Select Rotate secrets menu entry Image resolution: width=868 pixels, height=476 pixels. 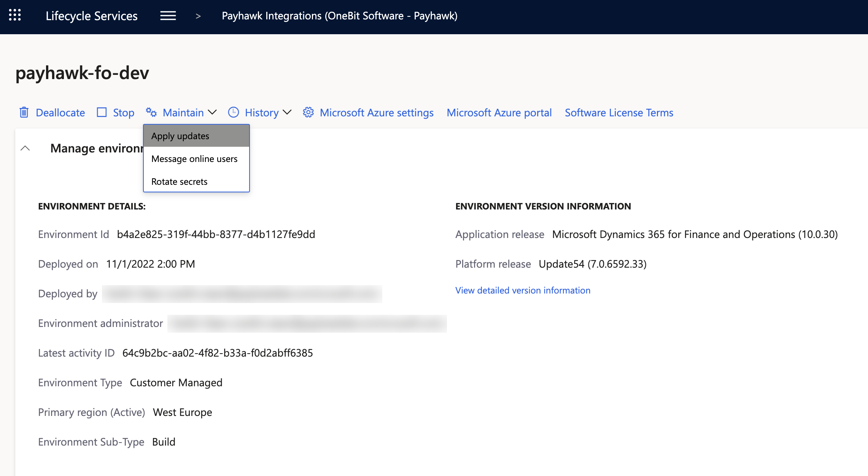pyautogui.click(x=196, y=182)
